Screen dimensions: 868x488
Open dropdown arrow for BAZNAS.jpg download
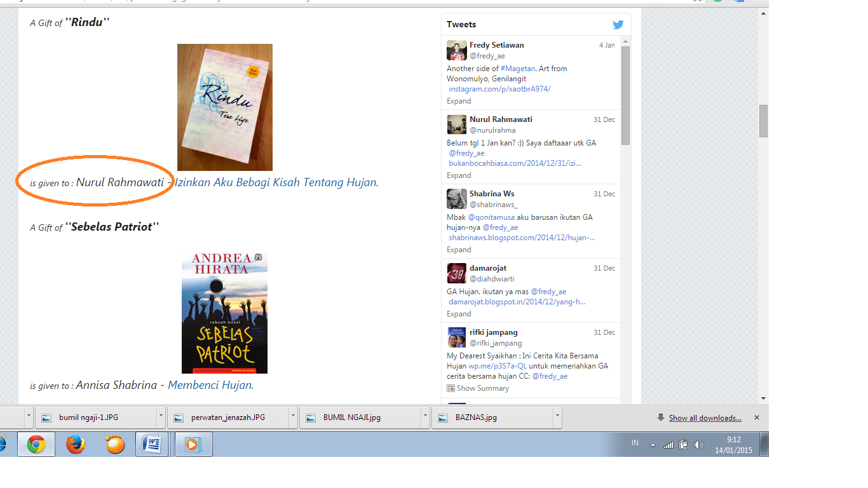pyautogui.click(x=557, y=417)
